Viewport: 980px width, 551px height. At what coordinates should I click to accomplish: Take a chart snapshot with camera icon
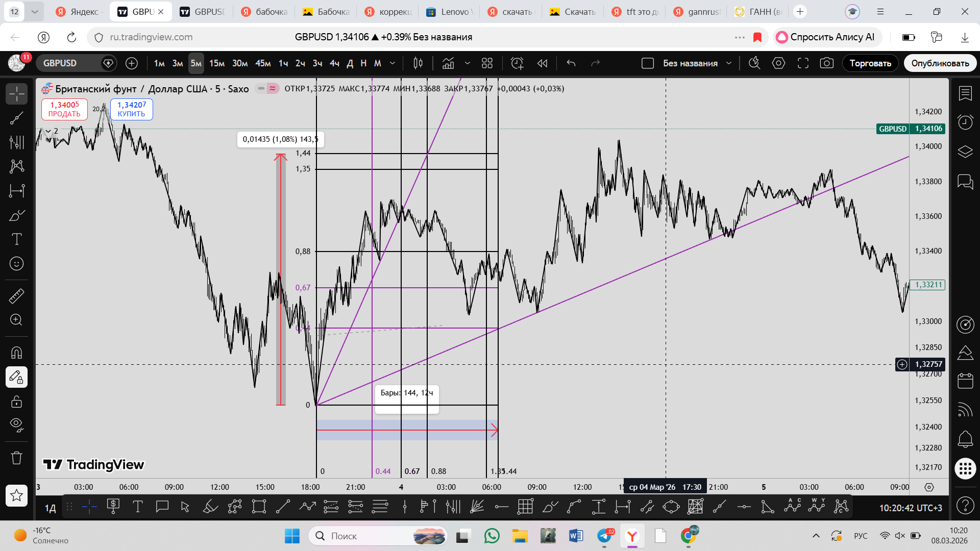[x=827, y=63]
